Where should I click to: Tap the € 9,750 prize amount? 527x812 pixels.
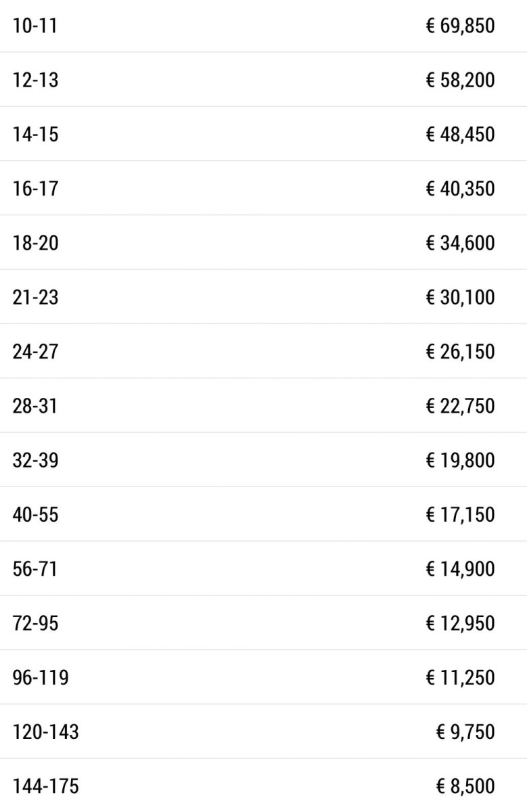[465, 732]
